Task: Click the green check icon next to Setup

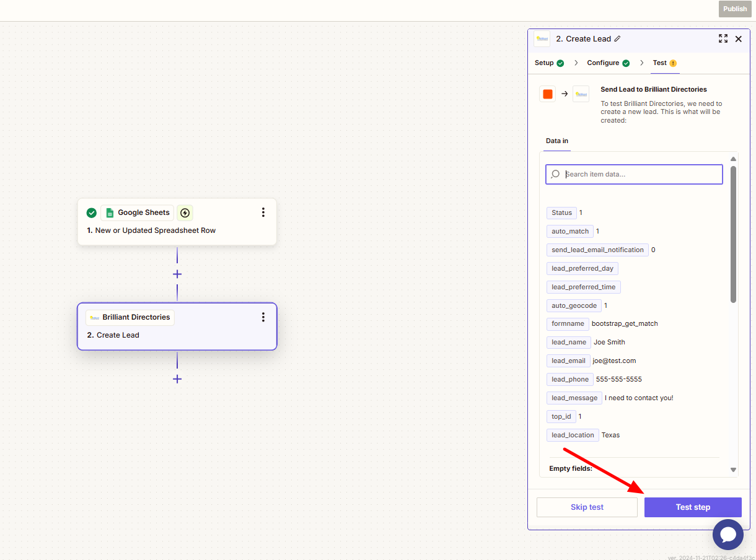Action: pyautogui.click(x=560, y=63)
